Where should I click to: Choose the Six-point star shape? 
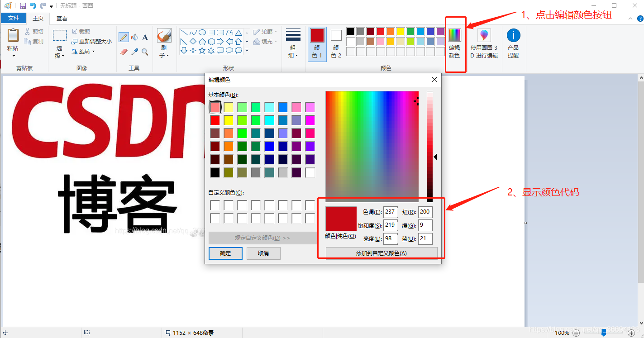211,51
